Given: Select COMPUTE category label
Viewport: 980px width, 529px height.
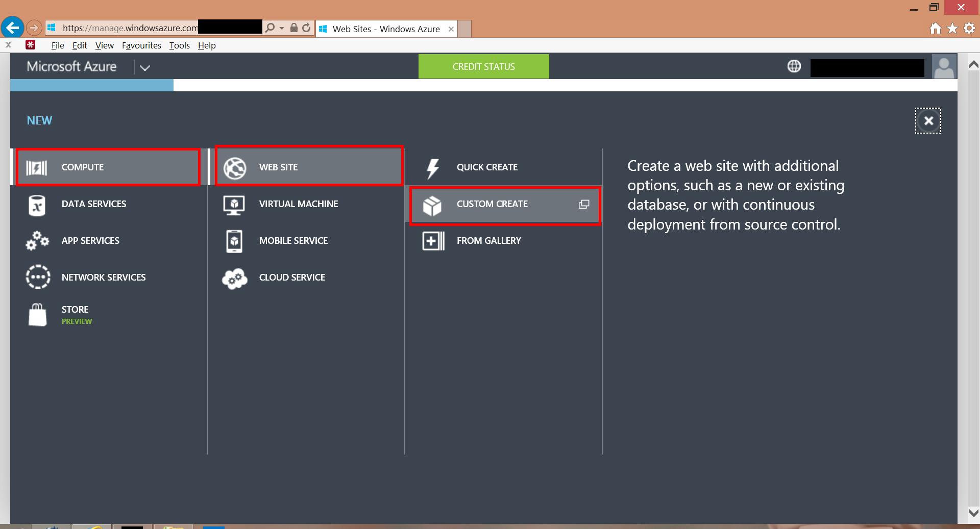Looking at the screenshot, I should coord(82,167).
